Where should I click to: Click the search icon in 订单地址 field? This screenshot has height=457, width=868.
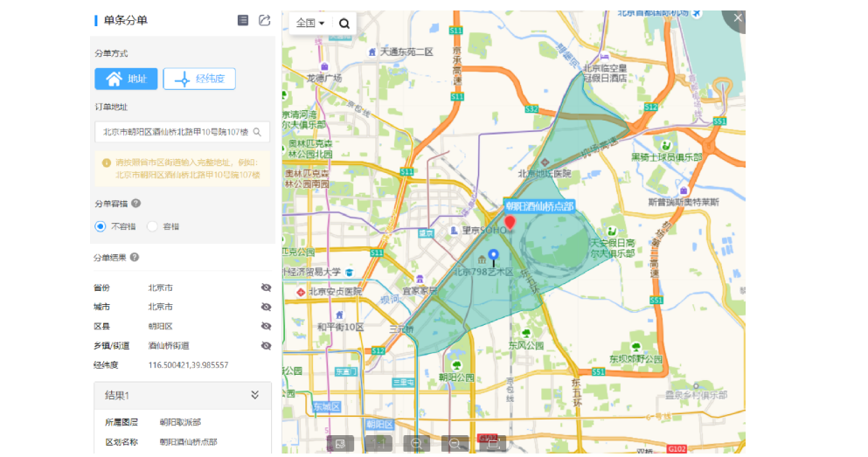pyautogui.click(x=257, y=133)
